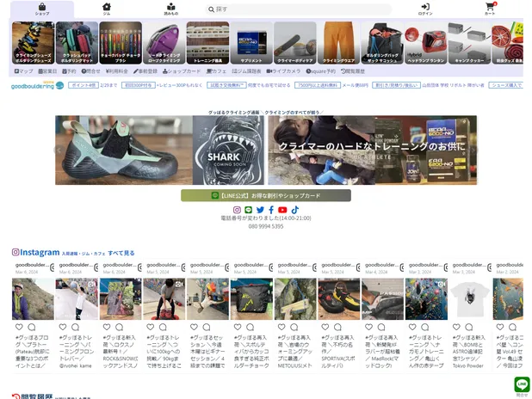Open the green LINE social icon under banner
532x399 pixels.
coord(249,210)
